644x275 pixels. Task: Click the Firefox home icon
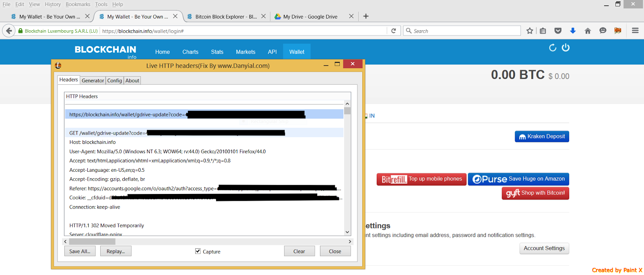(588, 31)
